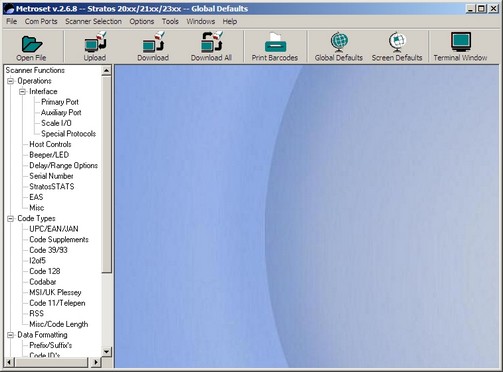Select Misc/Code Length in the tree

click(x=59, y=324)
